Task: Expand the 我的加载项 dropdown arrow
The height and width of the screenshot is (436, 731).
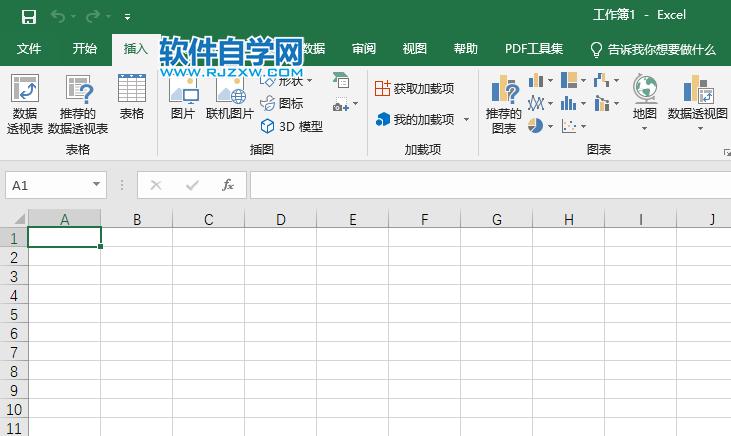Action: coord(466,120)
